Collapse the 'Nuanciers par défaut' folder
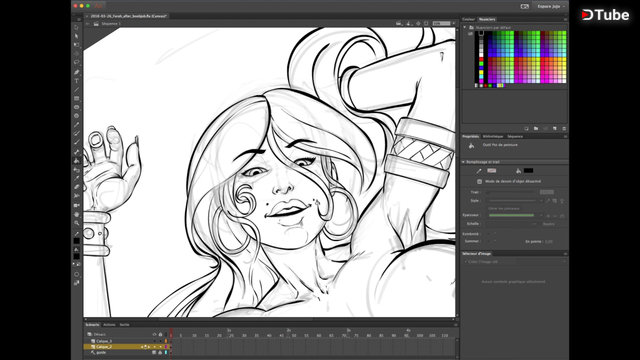 464,28
